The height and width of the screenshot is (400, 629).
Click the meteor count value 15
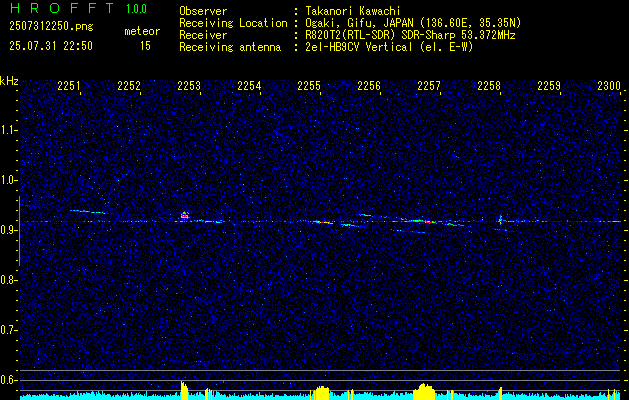point(145,46)
